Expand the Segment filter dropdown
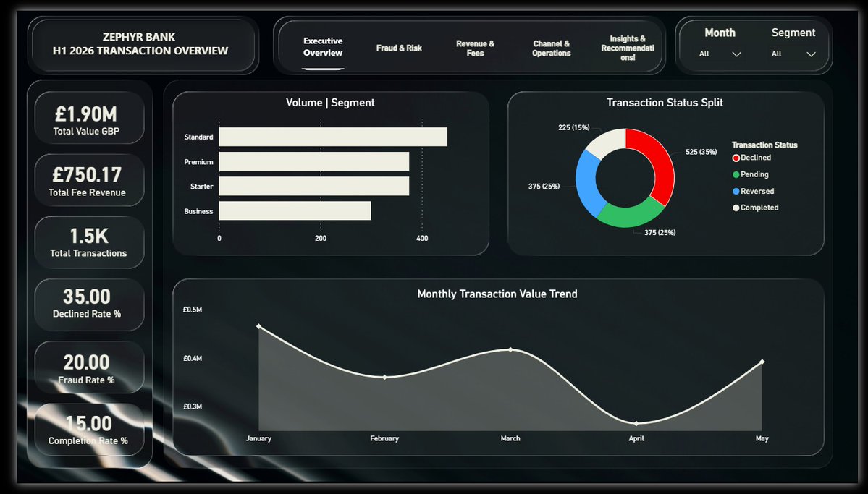Screen dimensions: 868x494 pos(793,54)
